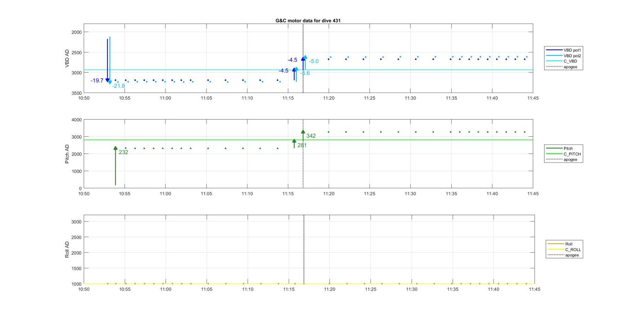This screenshot has width=644, height=319.
Task: Click the '-19.7' VBD annotation
Action: tap(97, 81)
